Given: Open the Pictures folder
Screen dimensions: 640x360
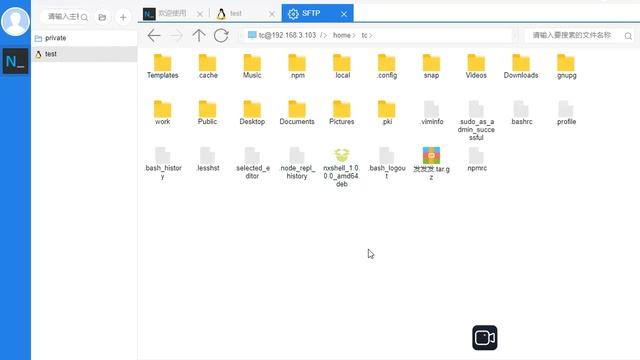Looking at the screenshot, I should pos(342,113).
